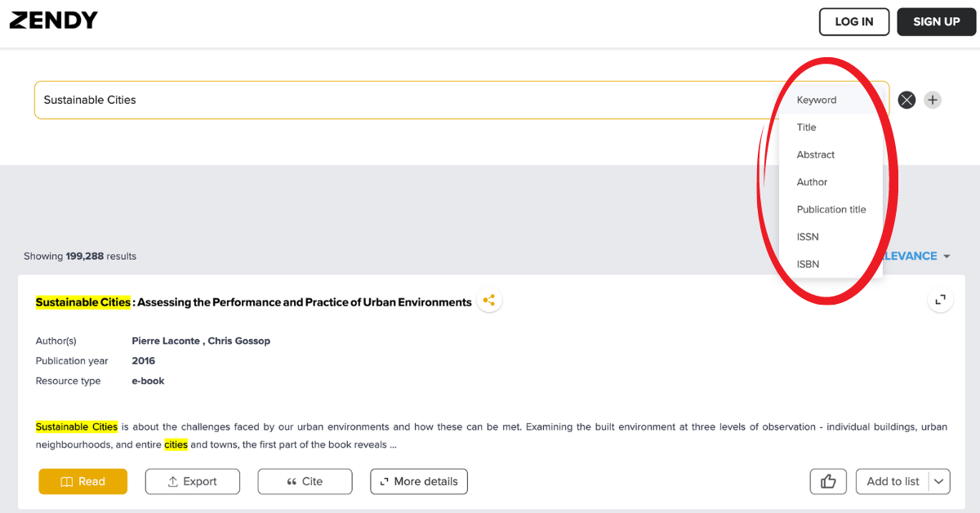The width and height of the screenshot is (980, 513).
Task: Pick ISSN from the dropdown list
Action: [x=808, y=237]
